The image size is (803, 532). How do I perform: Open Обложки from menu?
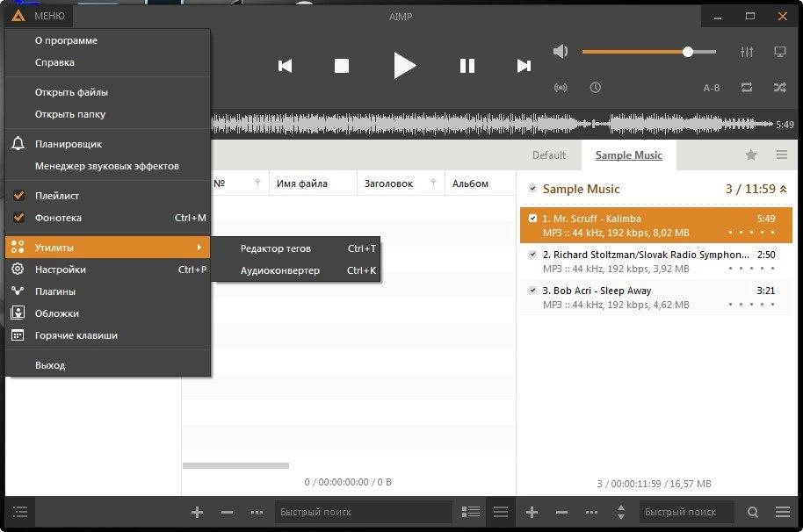[107, 313]
